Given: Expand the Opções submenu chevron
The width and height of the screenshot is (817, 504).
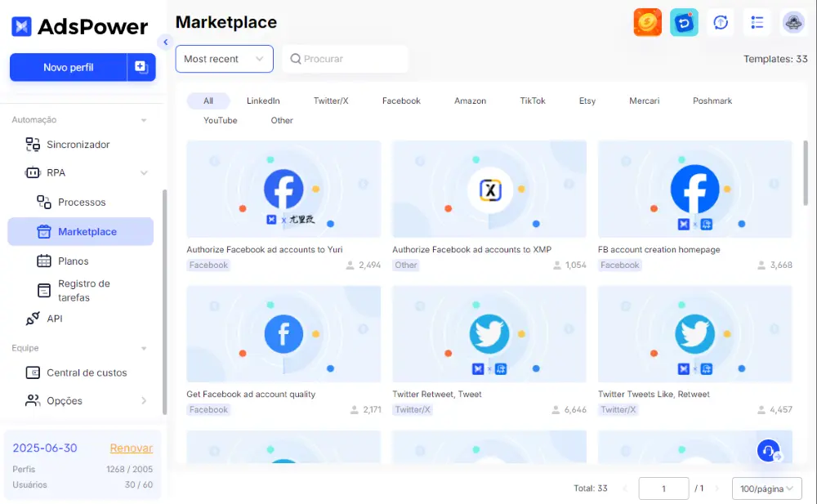Looking at the screenshot, I should (x=144, y=401).
